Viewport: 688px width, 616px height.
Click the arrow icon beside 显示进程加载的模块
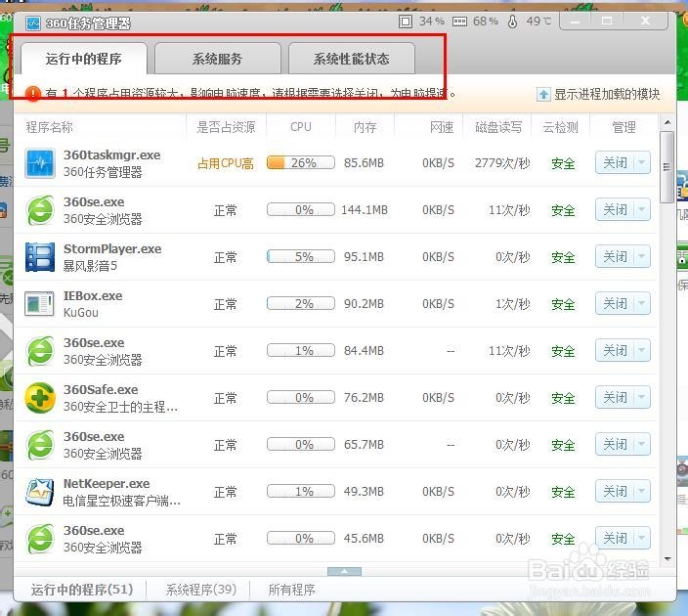[543, 94]
